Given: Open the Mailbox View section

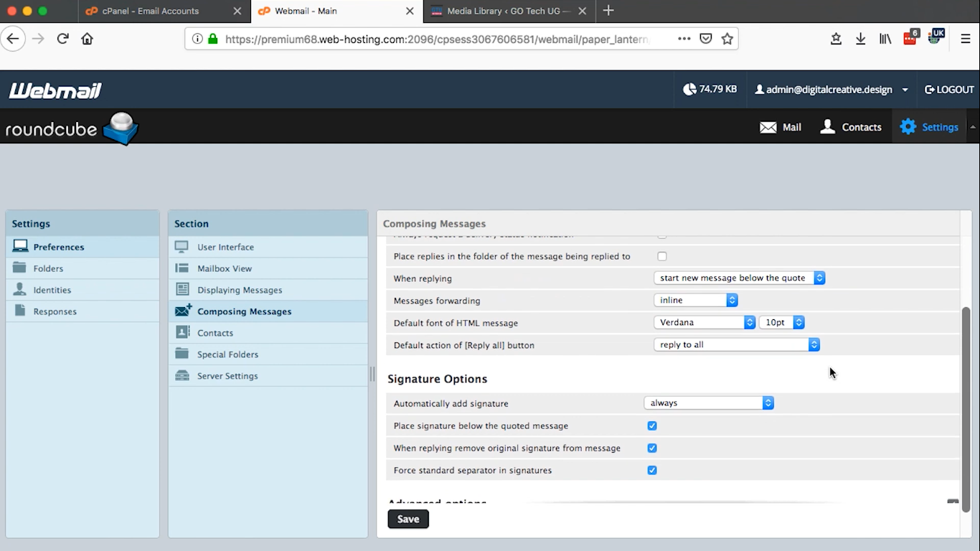Looking at the screenshot, I should (268, 268).
